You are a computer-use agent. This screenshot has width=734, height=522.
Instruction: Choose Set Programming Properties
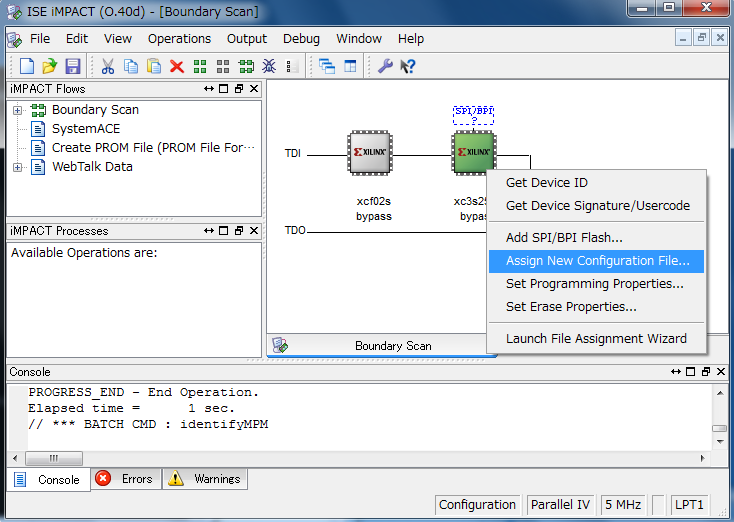tap(596, 284)
